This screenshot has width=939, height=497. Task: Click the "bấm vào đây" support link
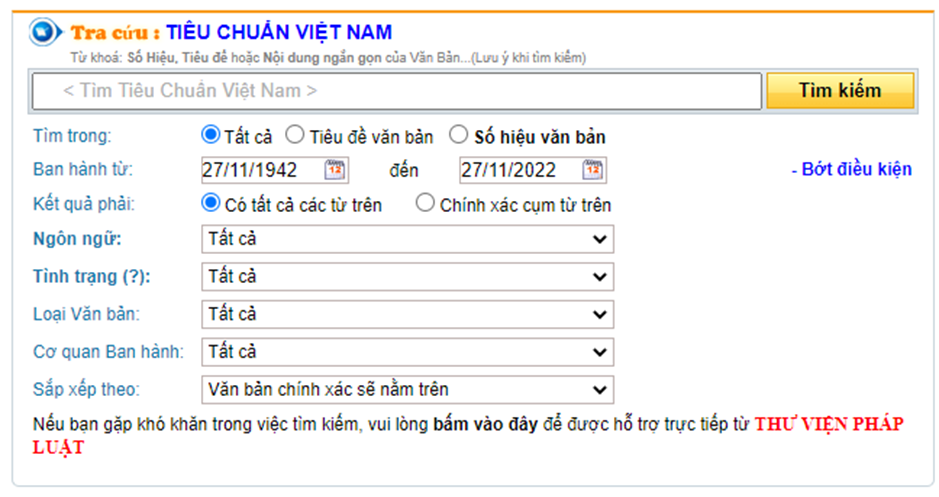[x=485, y=424]
